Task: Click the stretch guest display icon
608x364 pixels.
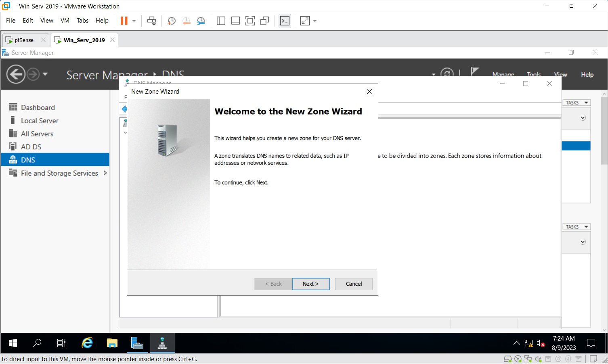Action: click(305, 21)
